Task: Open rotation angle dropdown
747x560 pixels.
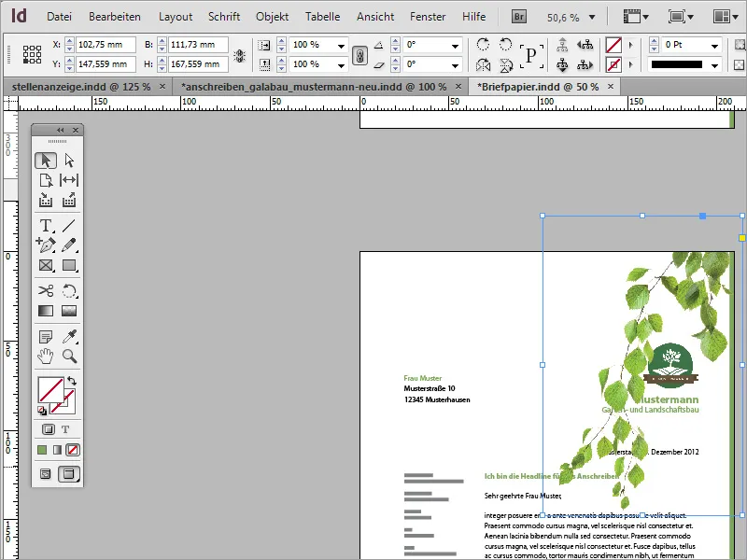Action: tap(455, 46)
